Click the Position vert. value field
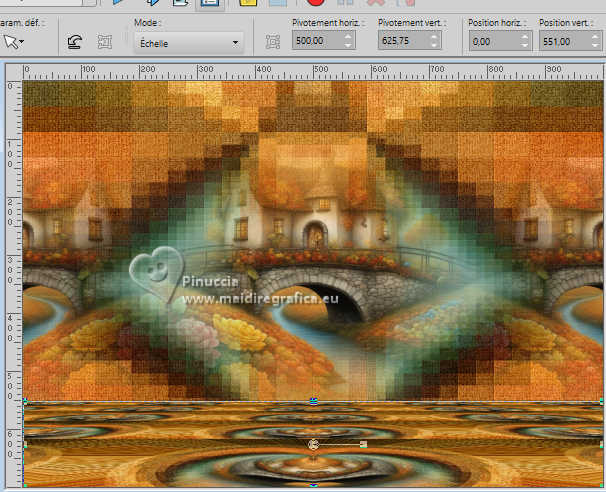606x492 pixels. (564, 41)
